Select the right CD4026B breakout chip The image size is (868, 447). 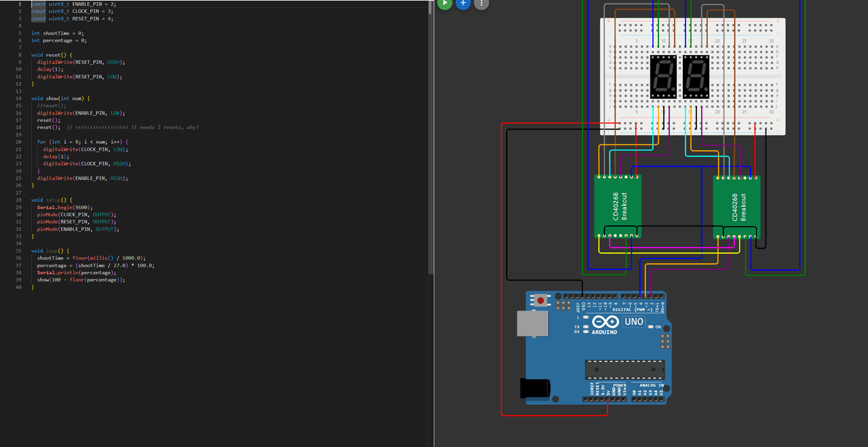coord(736,206)
